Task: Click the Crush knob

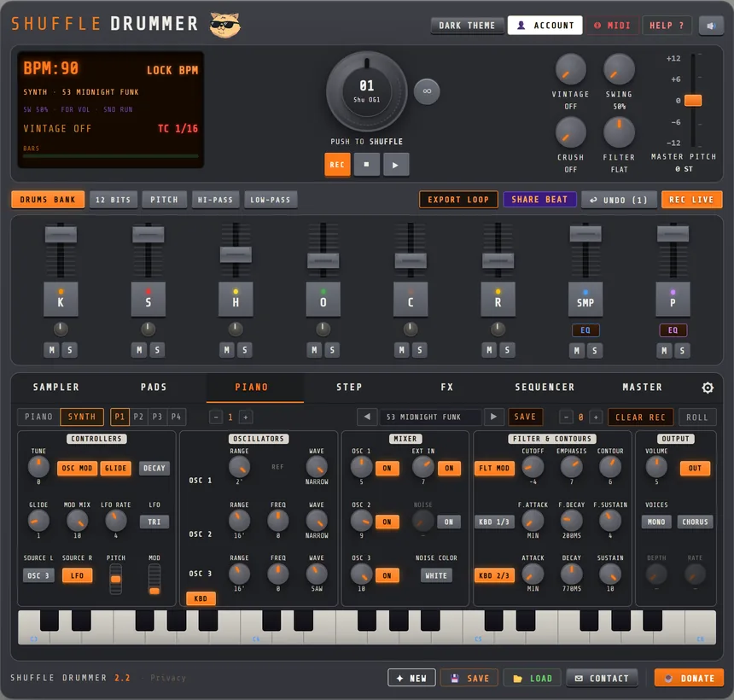Action: 570,132
